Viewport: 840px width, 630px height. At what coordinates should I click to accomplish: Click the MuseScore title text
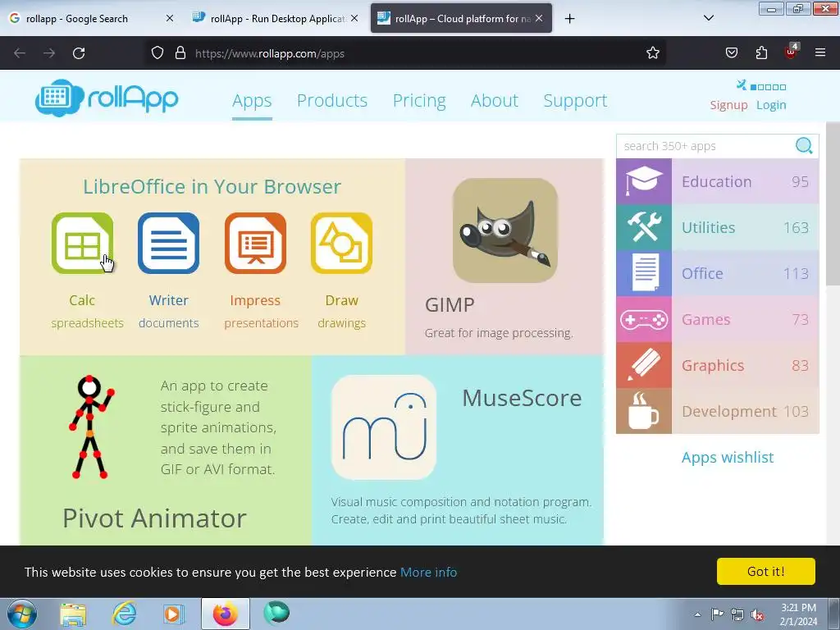[522, 398]
